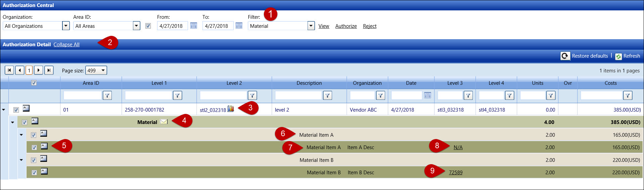Click the envelope icon next to Material

pos(164,122)
